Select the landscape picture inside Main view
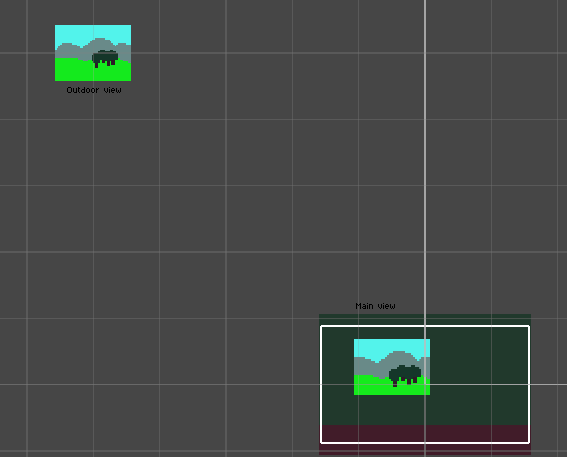Screen dimensions: 567x457 [392, 367]
